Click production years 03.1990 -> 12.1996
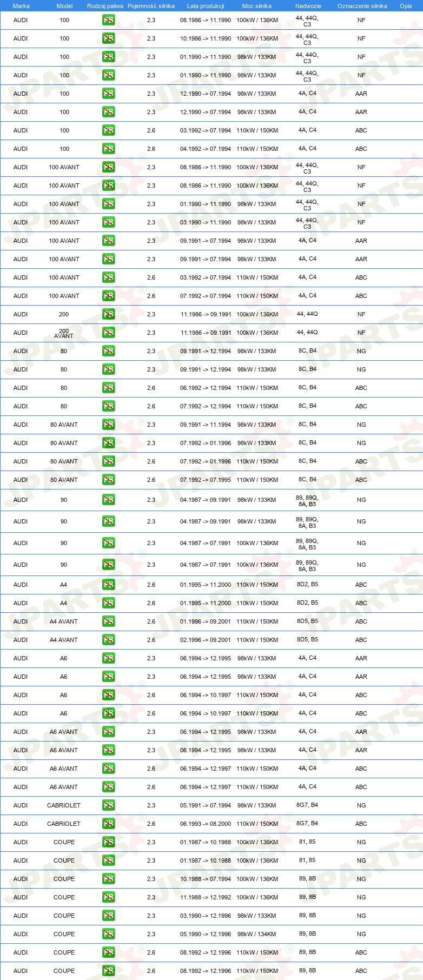The width and height of the screenshot is (423, 980). click(x=206, y=916)
